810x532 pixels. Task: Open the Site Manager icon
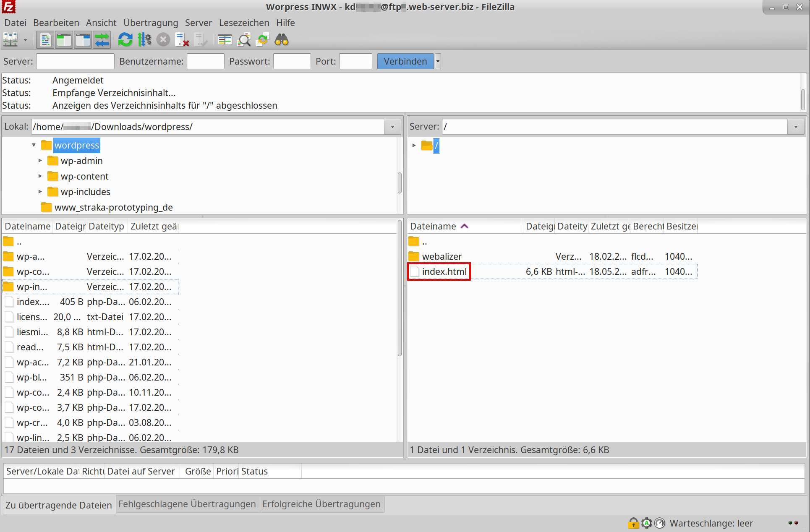point(10,40)
